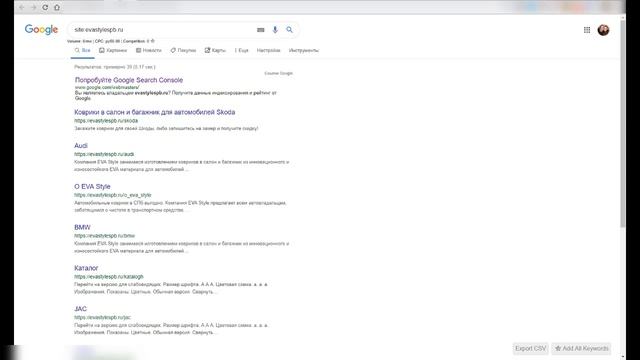Open the browser home page icon
The image size is (640, 360).
(x=57, y=7)
